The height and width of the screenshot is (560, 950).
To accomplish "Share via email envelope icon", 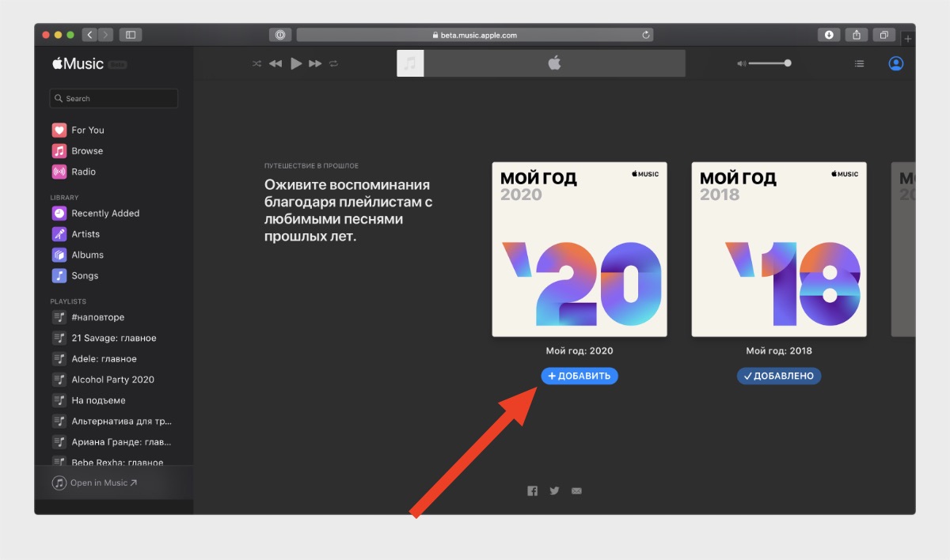I will [576, 491].
